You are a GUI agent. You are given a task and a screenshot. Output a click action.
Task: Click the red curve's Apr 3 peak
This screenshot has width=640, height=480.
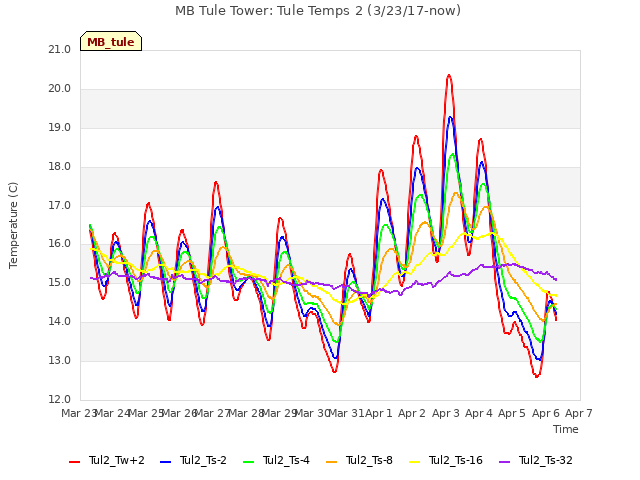tap(449, 76)
